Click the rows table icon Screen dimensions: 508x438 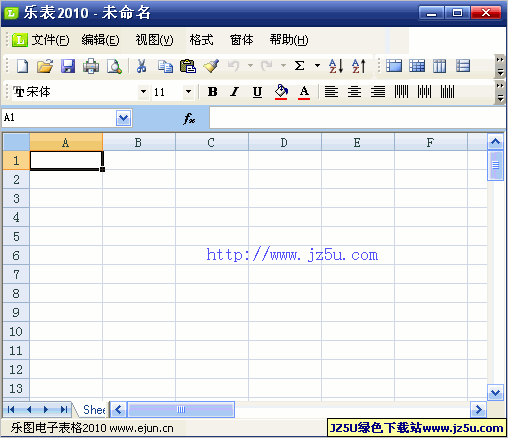463,66
